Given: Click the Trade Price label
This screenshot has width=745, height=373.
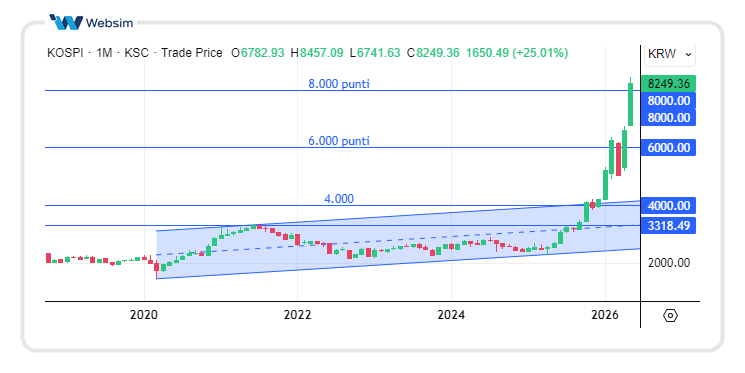Looking at the screenshot, I should (191, 53).
